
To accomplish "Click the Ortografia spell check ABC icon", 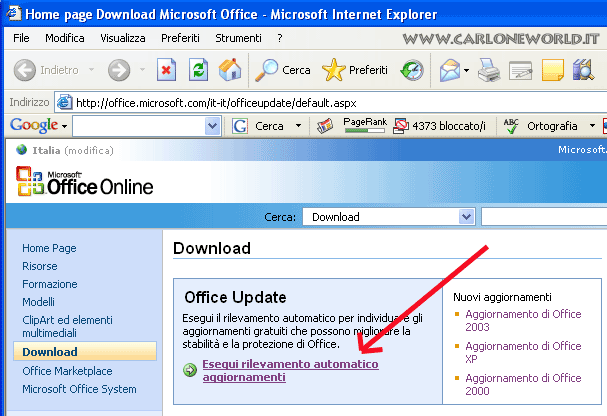I will click(511, 126).
